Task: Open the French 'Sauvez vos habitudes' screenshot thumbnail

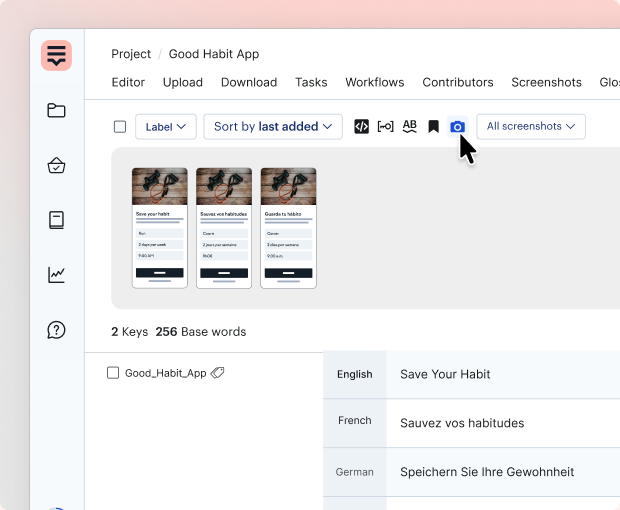Action: (224, 228)
